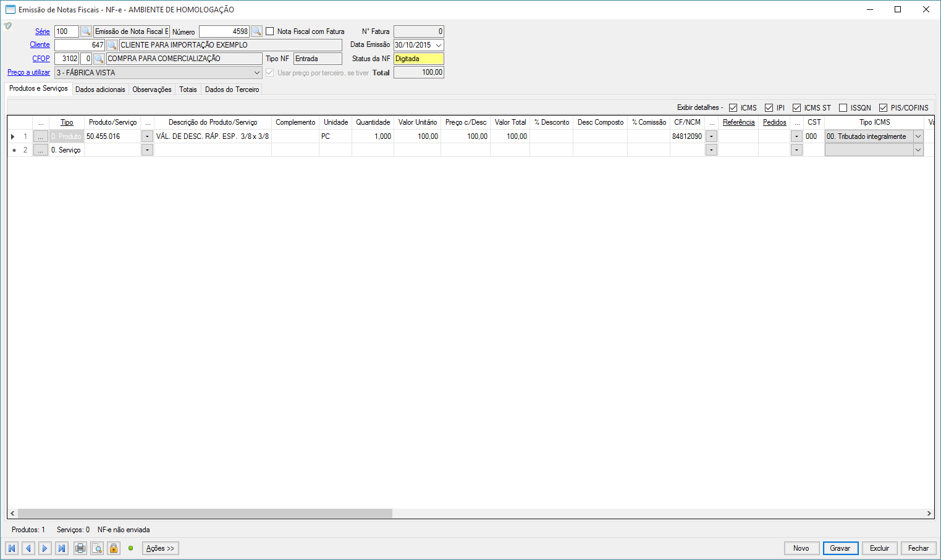Image resolution: width=941 pixels, height=560 pixels.
Task: Open the Cliente lookup magnifier
Action: [x=112, y=45]
